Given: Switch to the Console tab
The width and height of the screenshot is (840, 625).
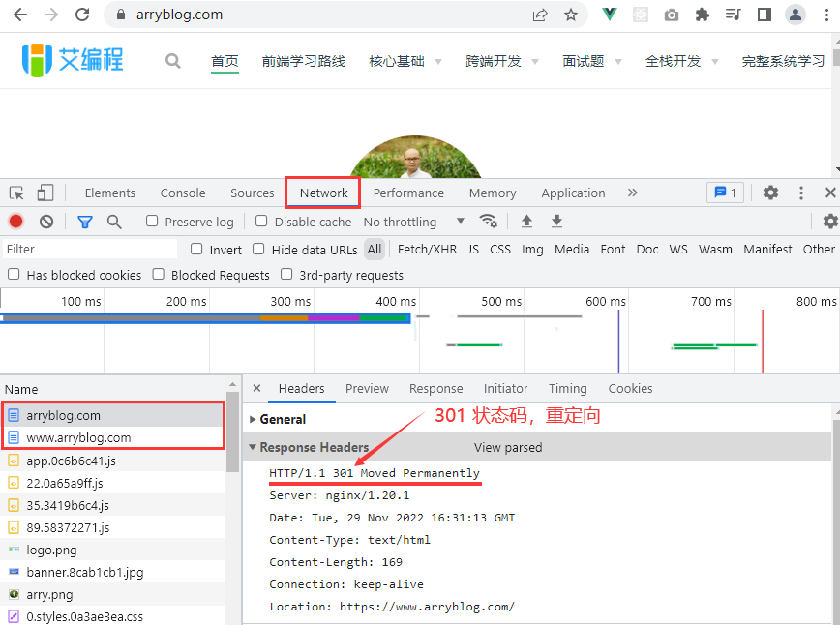Looking at the screenshot, I should (x=183, y=193).
